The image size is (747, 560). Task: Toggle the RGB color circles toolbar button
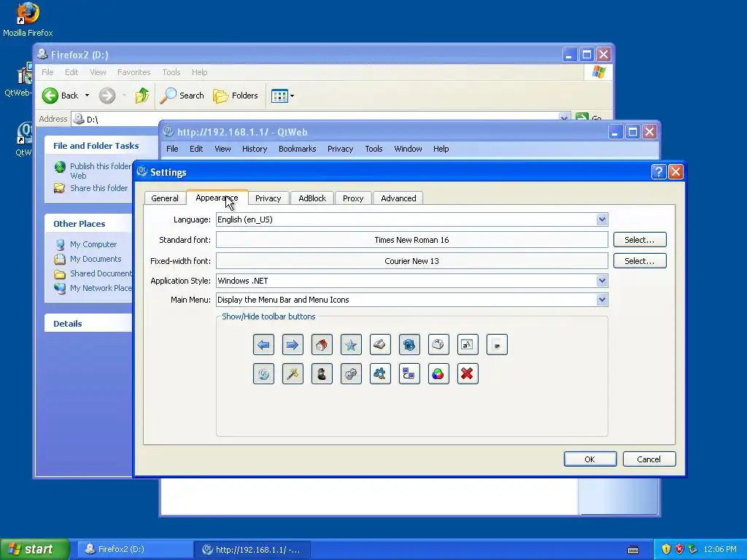pyautogui.click(x=438, y=374)
